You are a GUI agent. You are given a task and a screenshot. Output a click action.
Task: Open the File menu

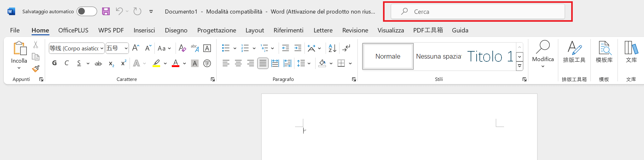(15, 30)
